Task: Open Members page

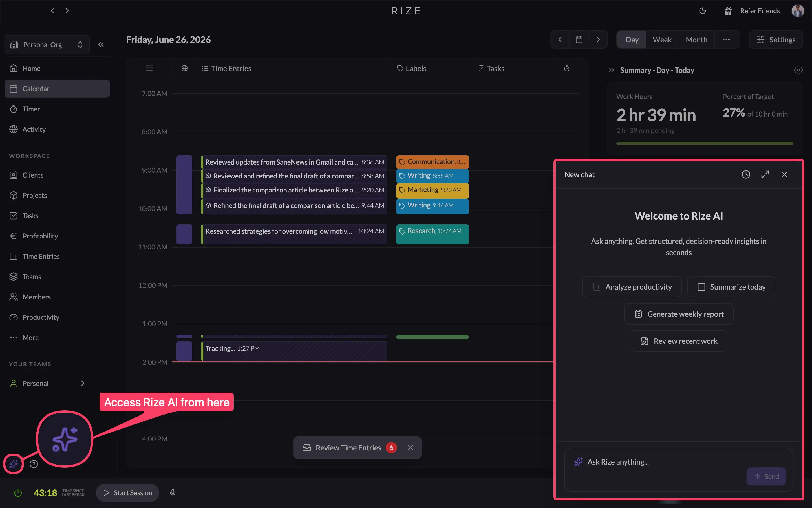Action: (57, 297)
